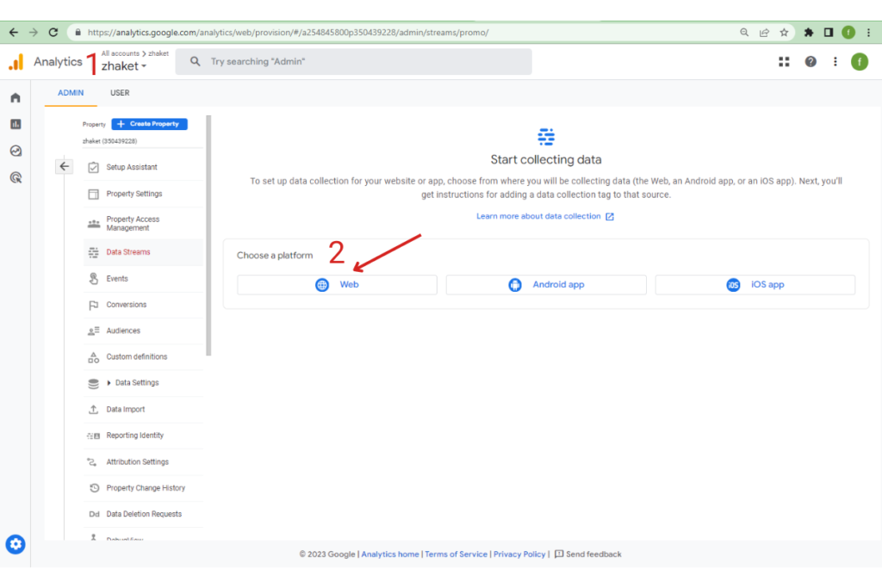Open Data Import
Viewport: 882px width, 588px height.
click(x=143, y=409)
